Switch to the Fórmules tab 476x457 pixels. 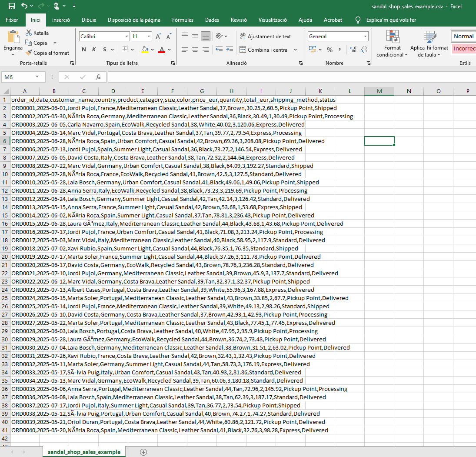(x=183, y=20)
